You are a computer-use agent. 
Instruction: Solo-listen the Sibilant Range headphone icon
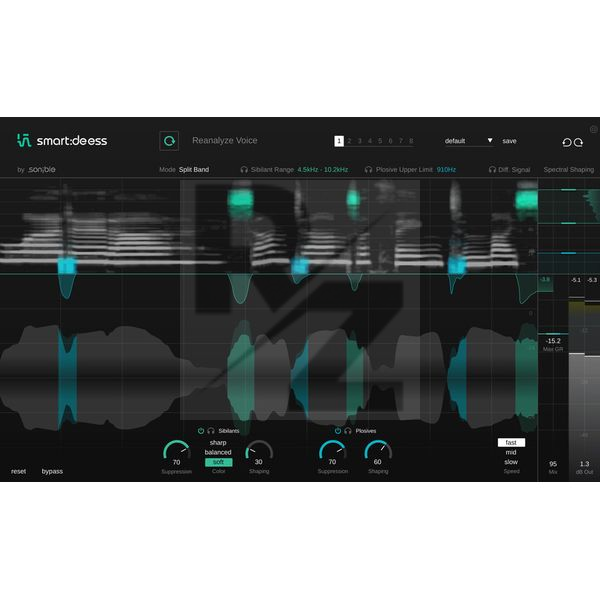click(x=244, y=170)
